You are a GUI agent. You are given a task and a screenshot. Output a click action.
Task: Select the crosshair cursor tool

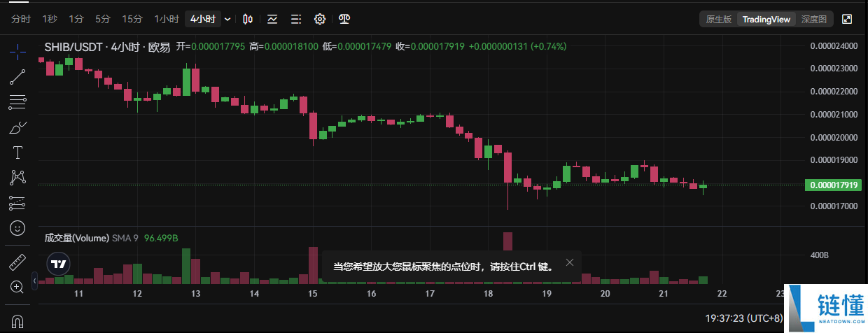(x=17, y=52)
